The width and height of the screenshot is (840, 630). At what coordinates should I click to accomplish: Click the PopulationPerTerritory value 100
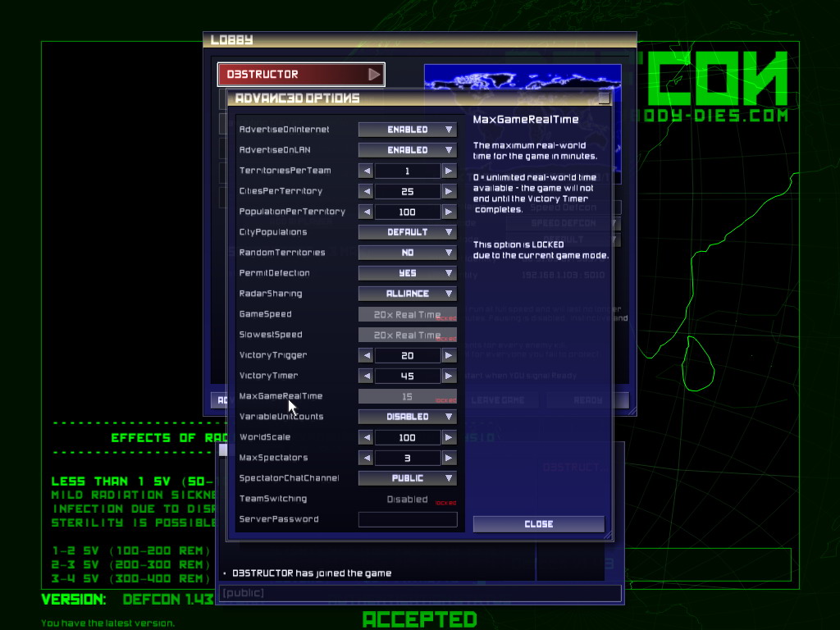[x=408, y=212]
